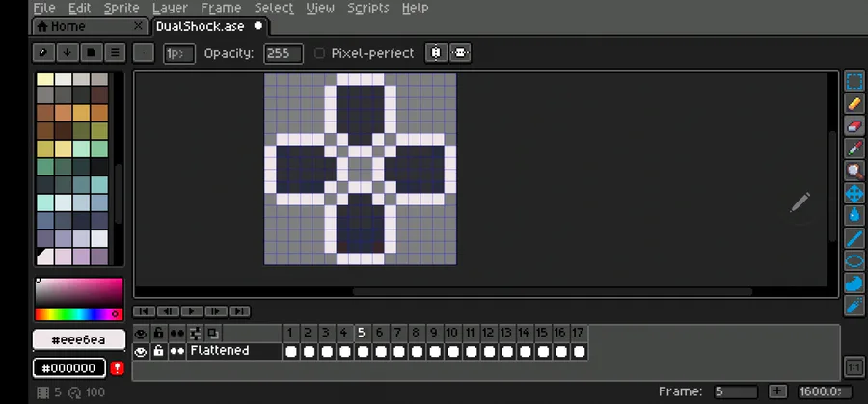Image resolution: width=868 pixels, height=404 pixels.
Task: Toggle visibility of the Flattened layer
Action: pyautogui.click(x=141, y=351)
